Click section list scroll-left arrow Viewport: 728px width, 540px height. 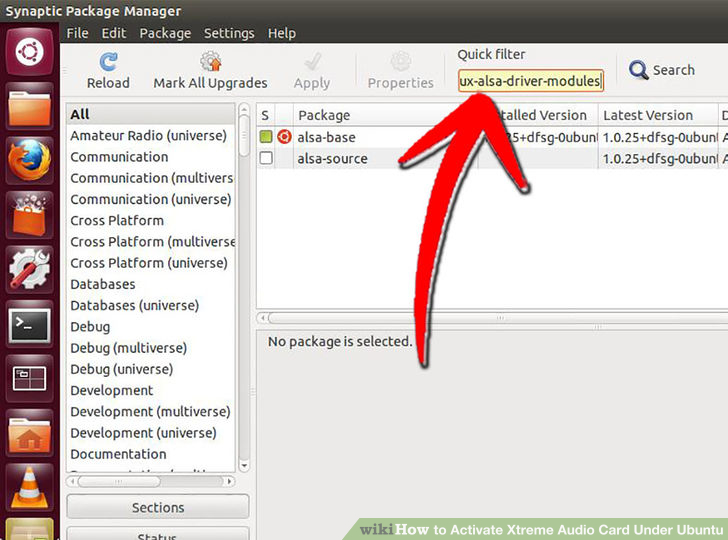tap(72, 481)
